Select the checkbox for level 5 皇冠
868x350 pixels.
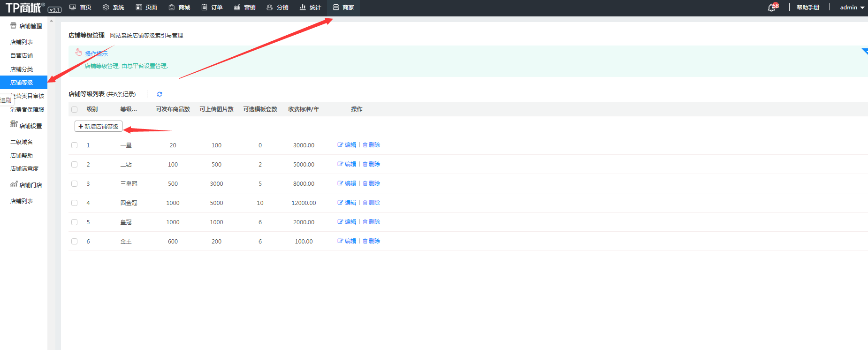coord(74,222)
